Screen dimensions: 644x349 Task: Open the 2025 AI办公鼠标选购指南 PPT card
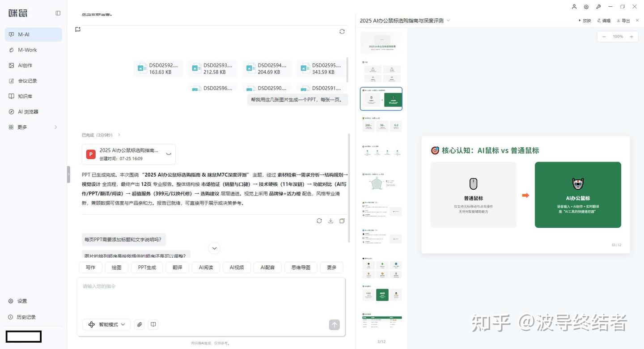[129, 154]
